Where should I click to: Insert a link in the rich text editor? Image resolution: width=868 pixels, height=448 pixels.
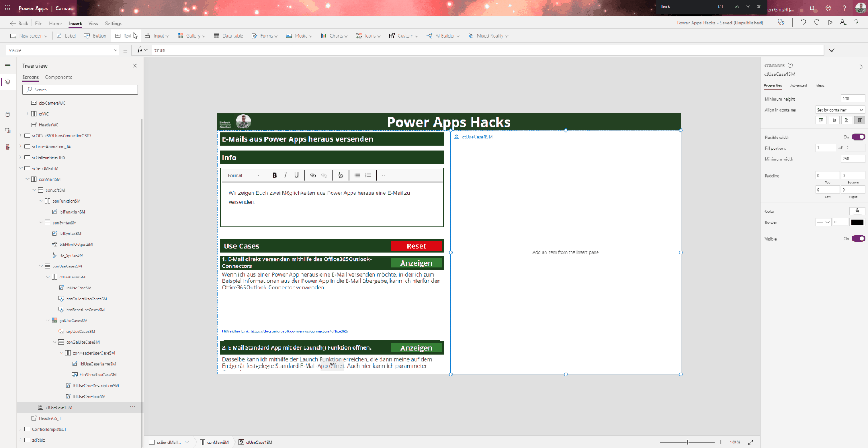(x=313, y=175)
